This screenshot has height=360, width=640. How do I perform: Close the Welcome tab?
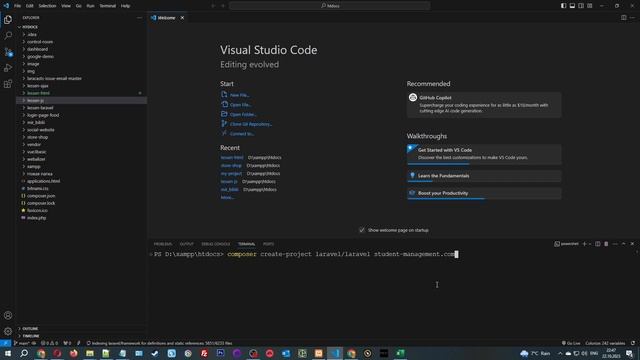click(182, 18)
